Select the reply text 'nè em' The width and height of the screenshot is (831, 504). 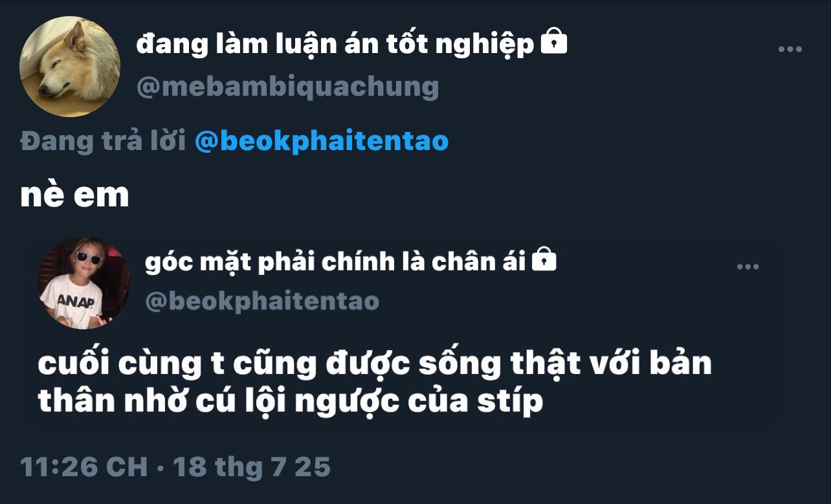coord(74,196)
